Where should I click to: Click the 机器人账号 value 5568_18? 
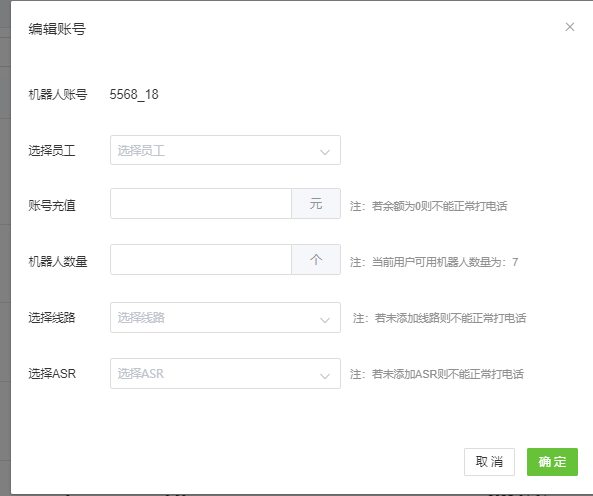click(134, 95)
